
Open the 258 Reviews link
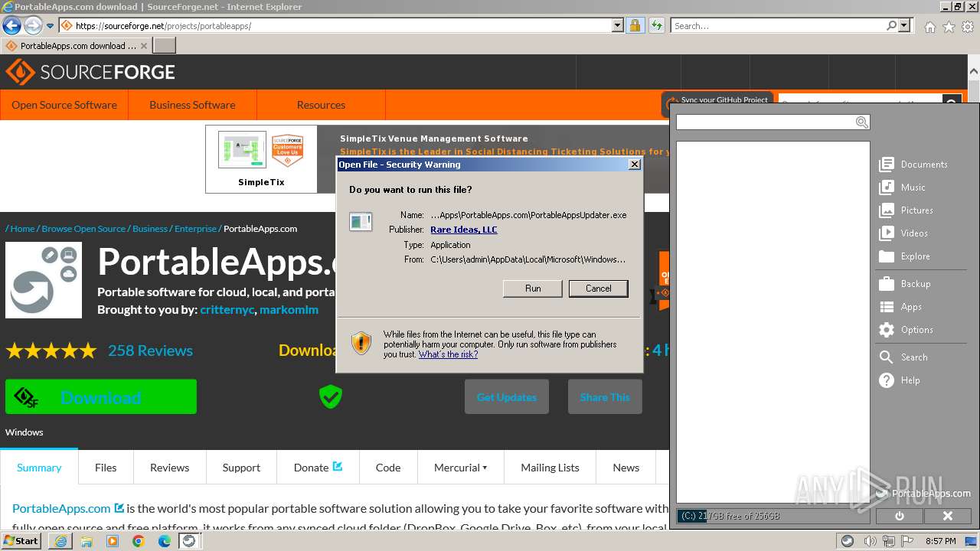point(150,350)
